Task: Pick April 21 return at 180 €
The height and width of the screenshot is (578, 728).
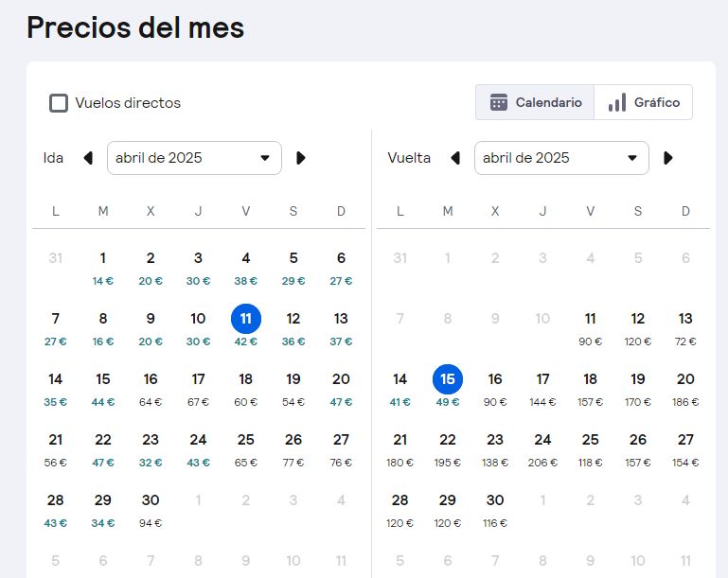Action: pyautogui.click(x=400, y=450)
